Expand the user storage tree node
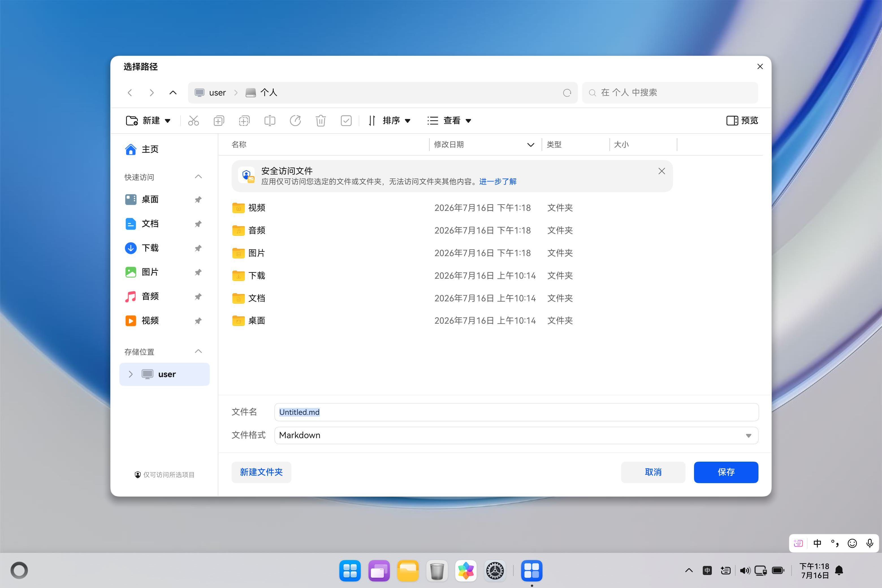The height and width of the screenshot is (588, 882). 131,374
